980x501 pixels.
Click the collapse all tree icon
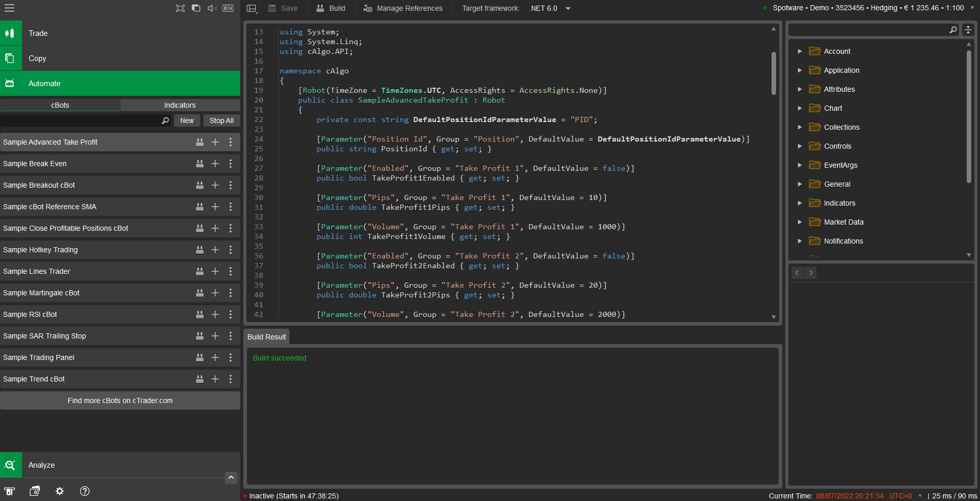[x=968, y=30]
